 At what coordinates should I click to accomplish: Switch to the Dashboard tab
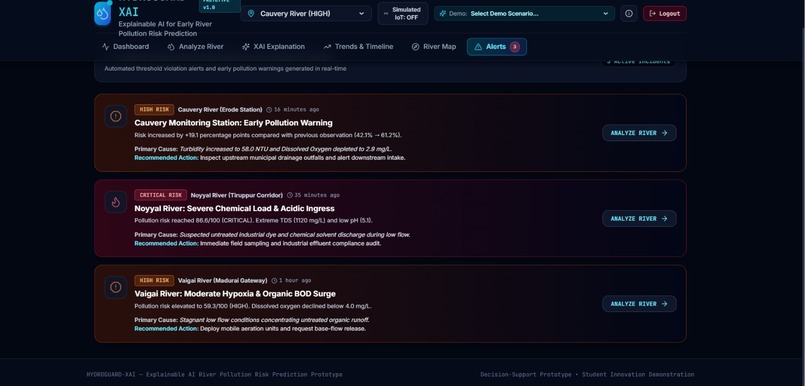(125, 47)
